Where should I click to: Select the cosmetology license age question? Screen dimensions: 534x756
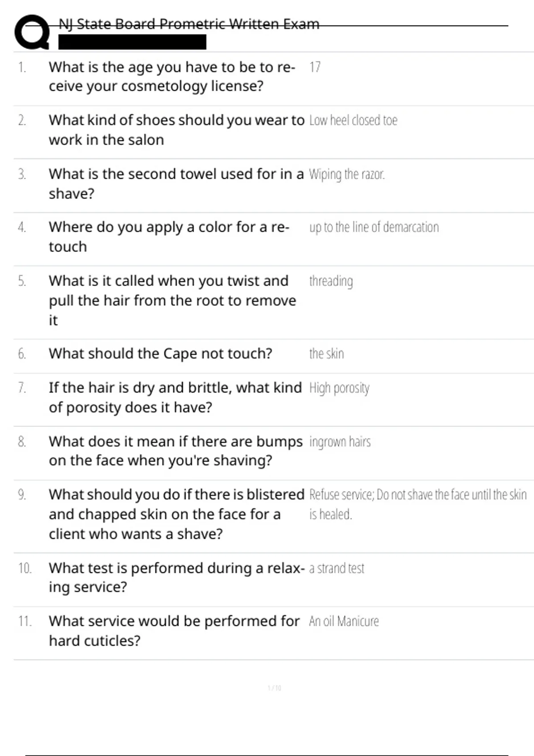(172, 76)
